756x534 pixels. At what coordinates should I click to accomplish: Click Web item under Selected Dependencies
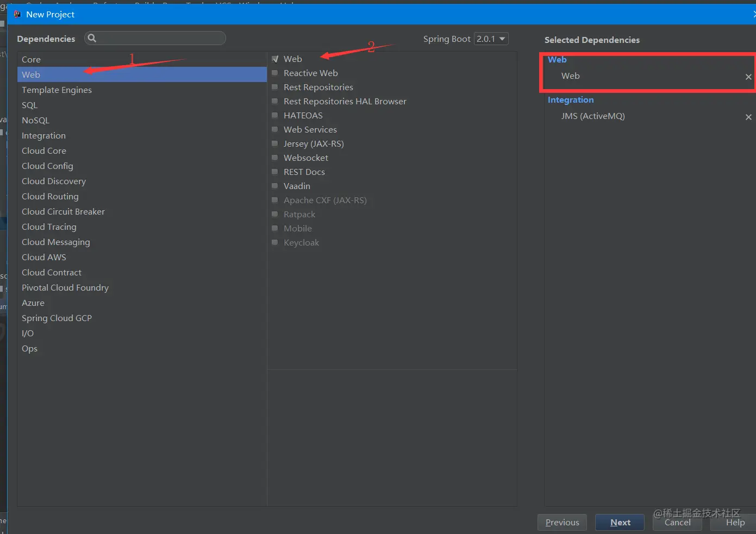570,76
